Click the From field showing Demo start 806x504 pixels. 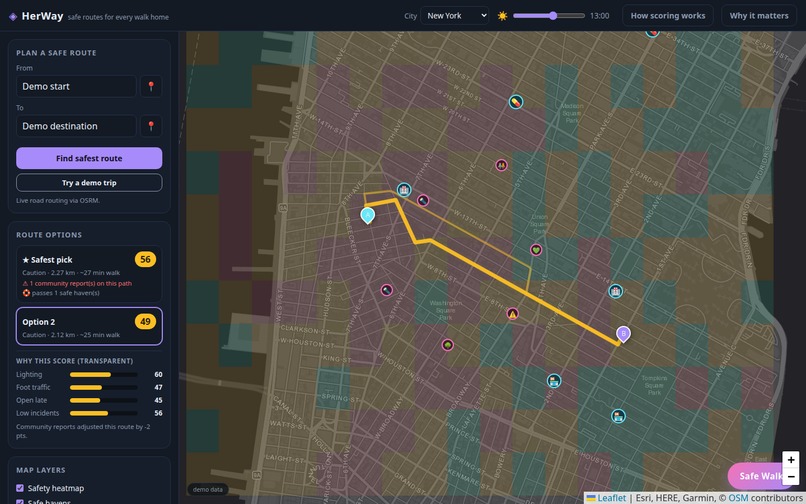click(76, 86)
